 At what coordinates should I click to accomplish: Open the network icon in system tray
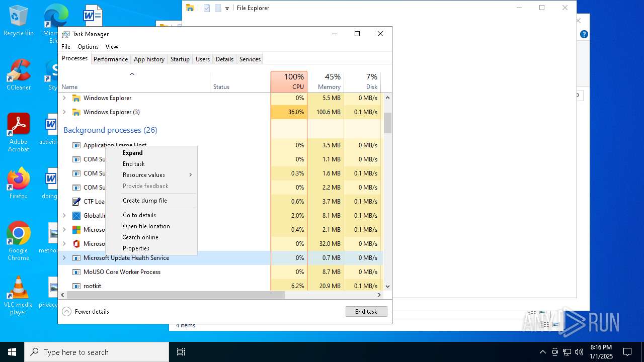[567, 352]
